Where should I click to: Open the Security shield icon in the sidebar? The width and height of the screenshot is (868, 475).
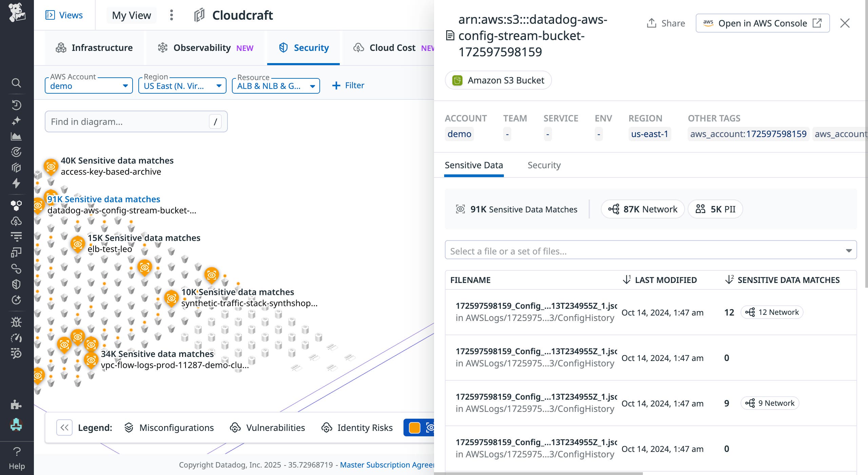(x=17, y=284)
